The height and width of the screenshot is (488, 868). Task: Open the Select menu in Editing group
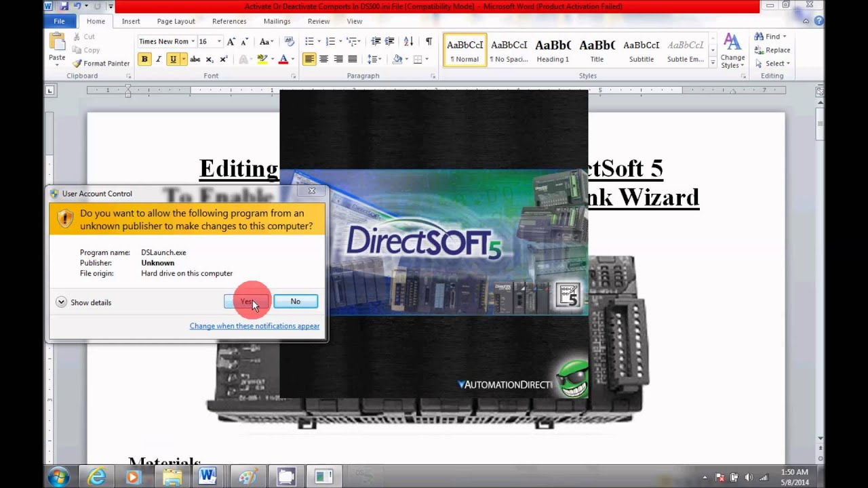[772, 63]
